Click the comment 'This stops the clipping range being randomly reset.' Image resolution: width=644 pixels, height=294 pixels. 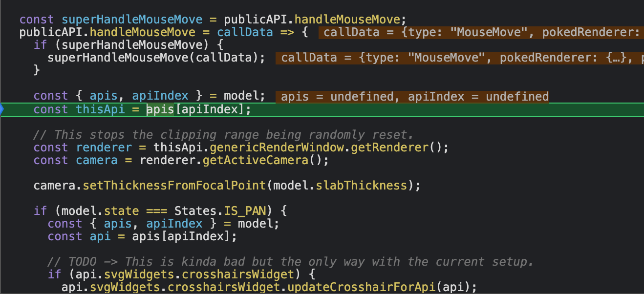point(223,135)
